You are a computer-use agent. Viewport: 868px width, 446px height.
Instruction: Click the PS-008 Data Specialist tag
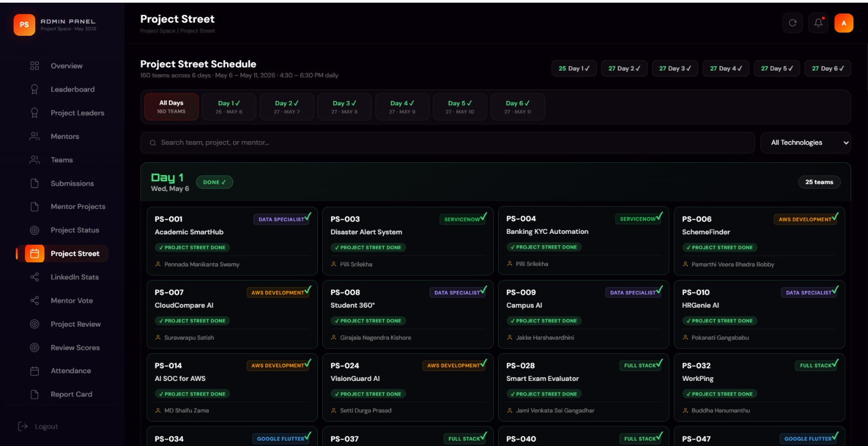457,292
